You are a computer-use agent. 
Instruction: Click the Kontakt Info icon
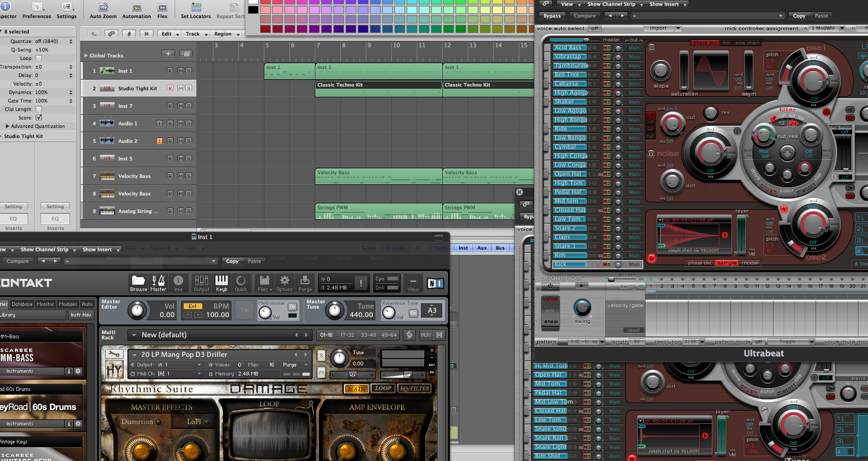click(178, 283)
